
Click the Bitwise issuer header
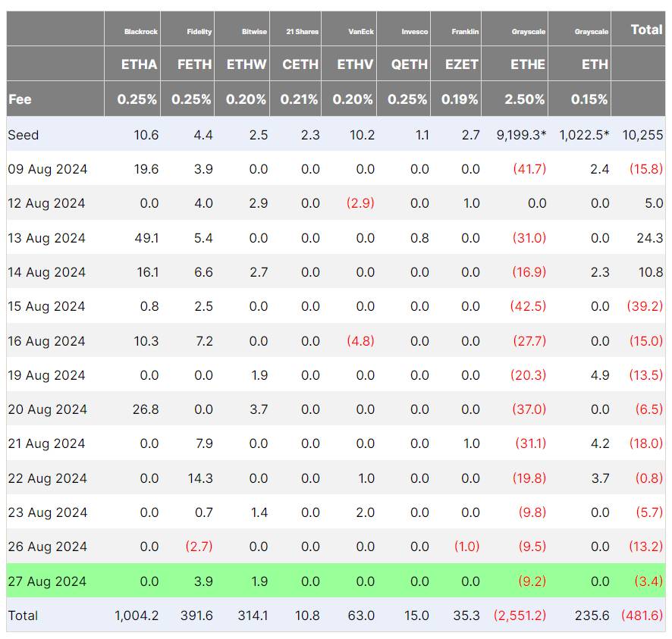click(254, 32)
